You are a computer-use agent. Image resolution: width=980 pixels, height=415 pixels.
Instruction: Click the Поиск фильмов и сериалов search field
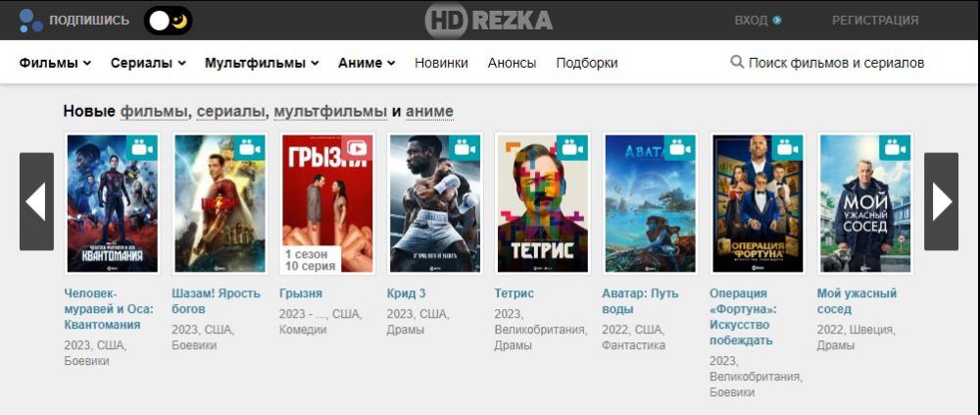pos(827,63)
